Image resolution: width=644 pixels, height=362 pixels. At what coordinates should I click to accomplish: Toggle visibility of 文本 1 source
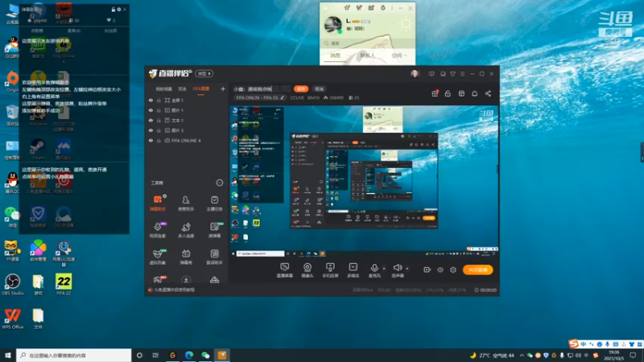(151, 120)
